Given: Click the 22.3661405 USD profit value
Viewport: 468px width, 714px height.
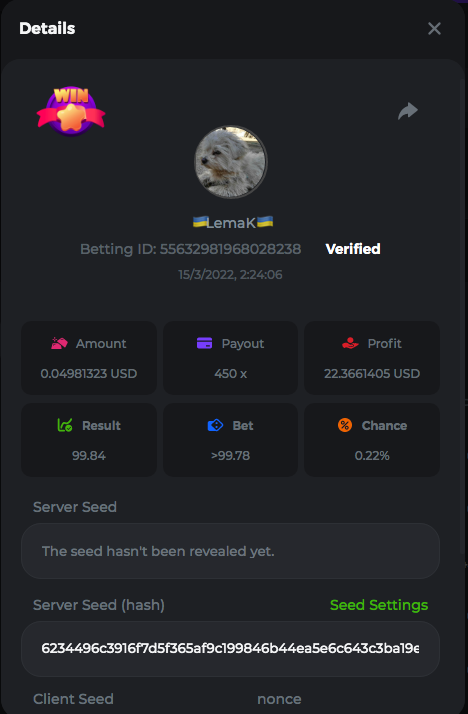Looking at the screenshot, I should [372, 374].
